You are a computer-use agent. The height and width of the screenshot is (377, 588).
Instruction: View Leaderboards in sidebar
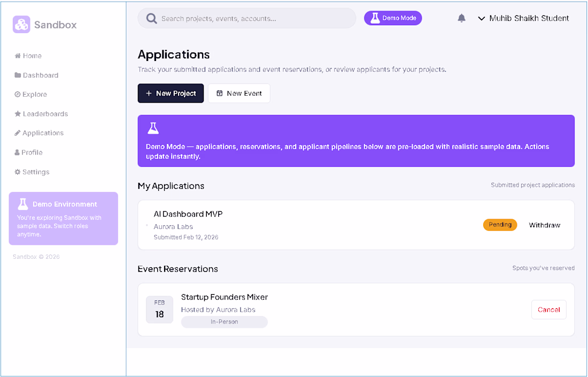(x=41, y=114)
